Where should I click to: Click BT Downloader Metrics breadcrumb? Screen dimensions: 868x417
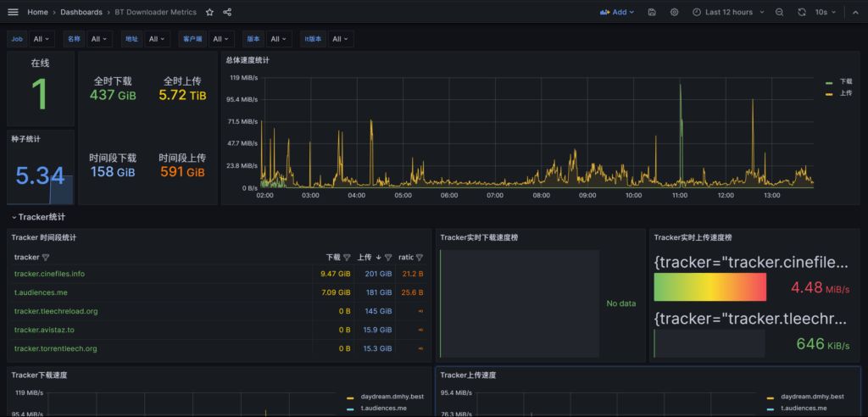click(156, 12)
